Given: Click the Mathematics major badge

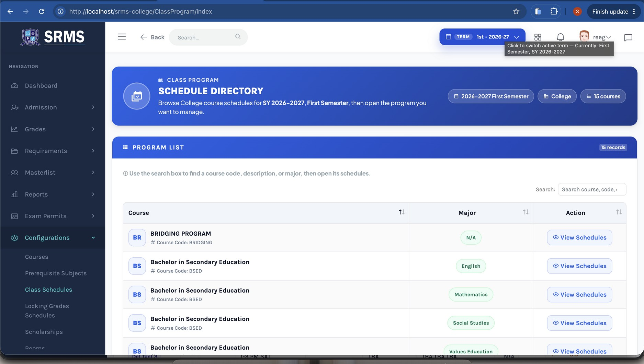Looking at the screenshot, I should (x=471, y=294).
